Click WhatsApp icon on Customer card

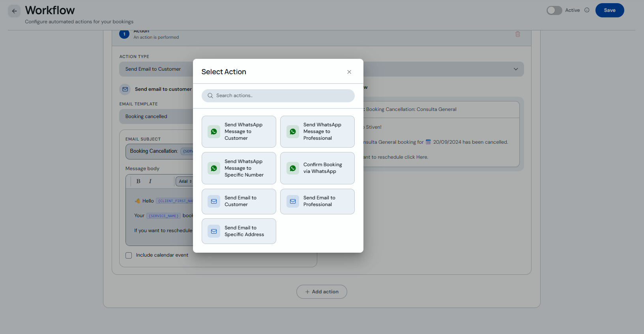tap(214, 131)
